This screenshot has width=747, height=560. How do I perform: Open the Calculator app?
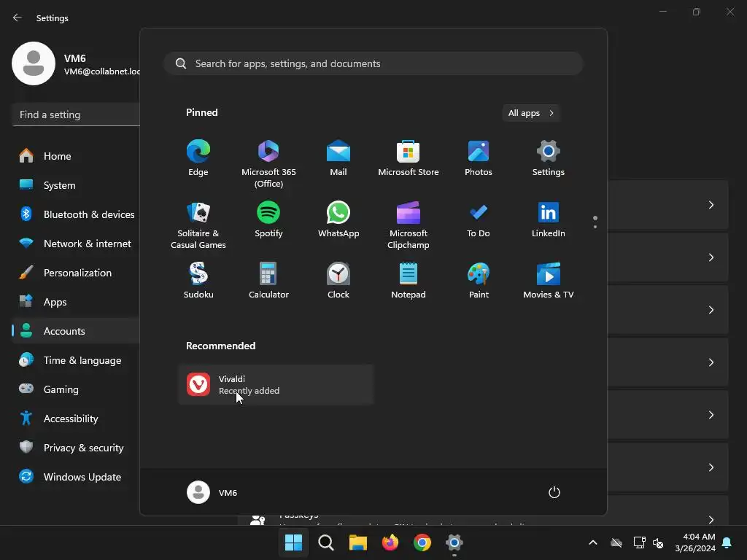click(268, 281)
